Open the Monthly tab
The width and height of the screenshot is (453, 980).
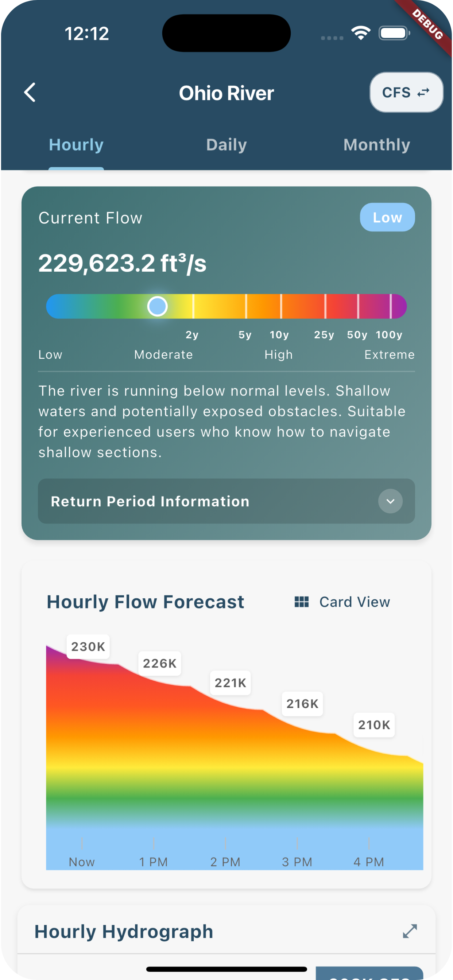click(x=376, y=145)
